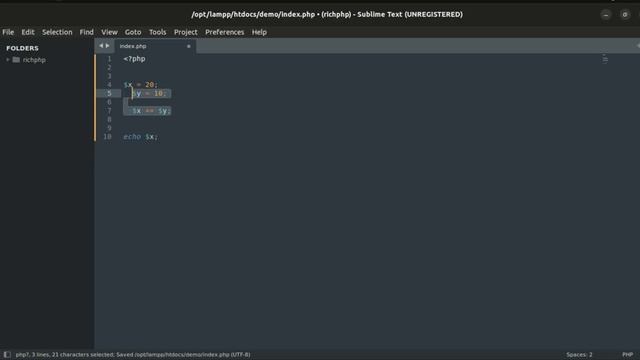
Task: Click the status bar selection info text
Action: click(x=133, y=355)
